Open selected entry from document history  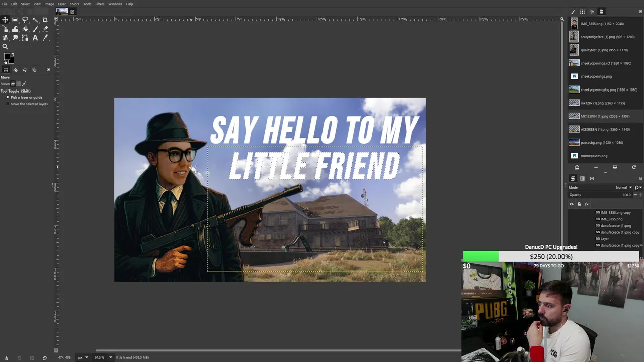pos(577,167)
